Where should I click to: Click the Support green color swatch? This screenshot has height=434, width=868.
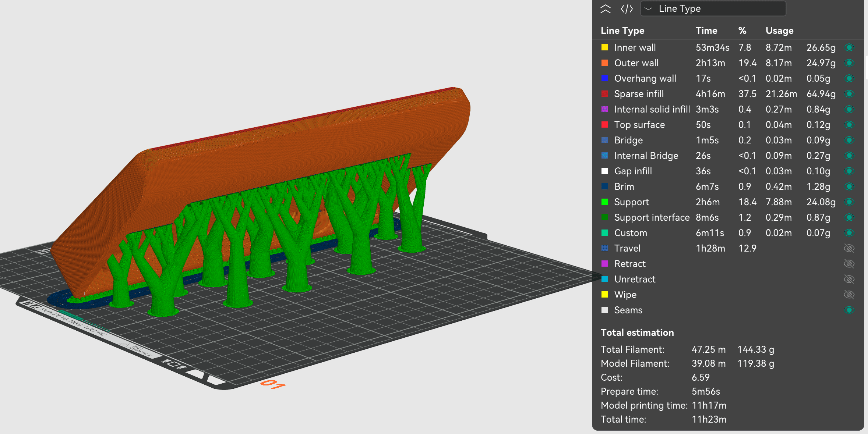[x=604, y=202]
